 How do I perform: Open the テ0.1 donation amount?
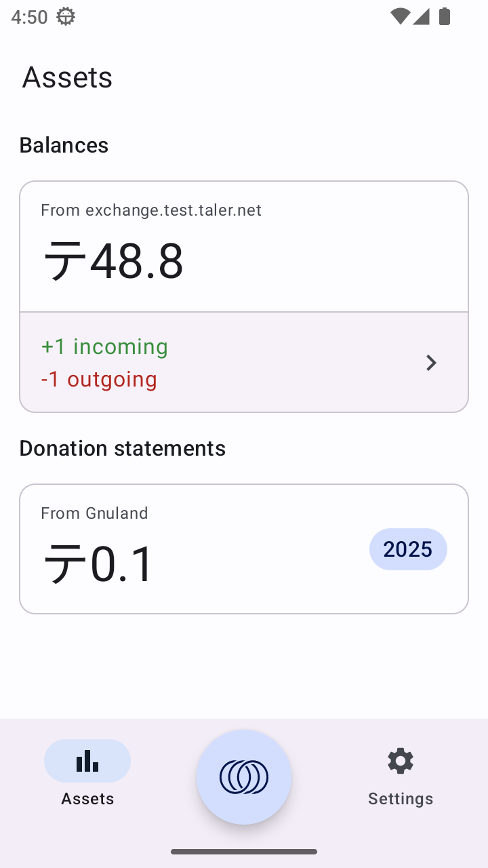coord(99,564)
